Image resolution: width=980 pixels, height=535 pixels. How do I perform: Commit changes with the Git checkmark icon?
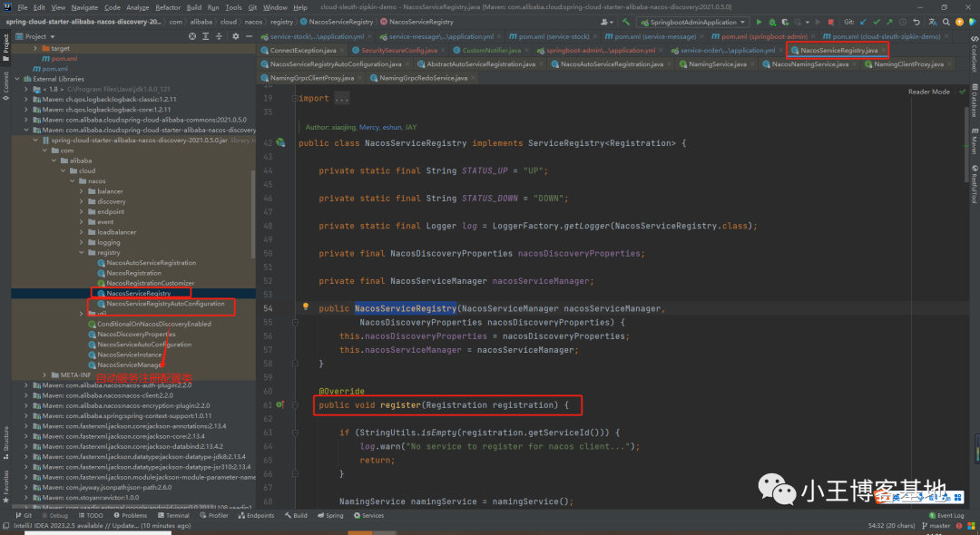(877, 22)
